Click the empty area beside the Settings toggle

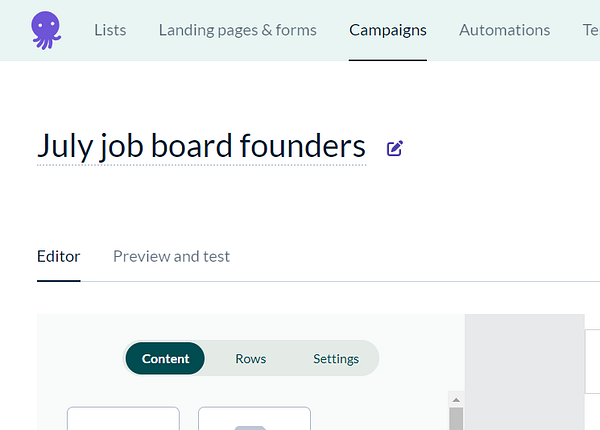point(420,359)
